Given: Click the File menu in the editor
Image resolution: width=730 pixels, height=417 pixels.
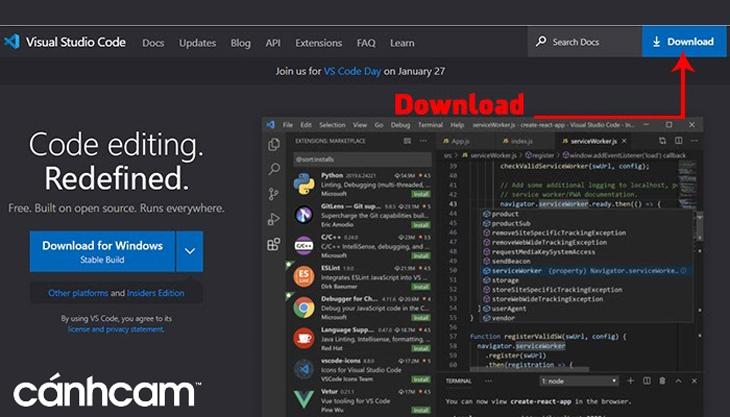Looking at the screenshot, I should click(288, 125).
